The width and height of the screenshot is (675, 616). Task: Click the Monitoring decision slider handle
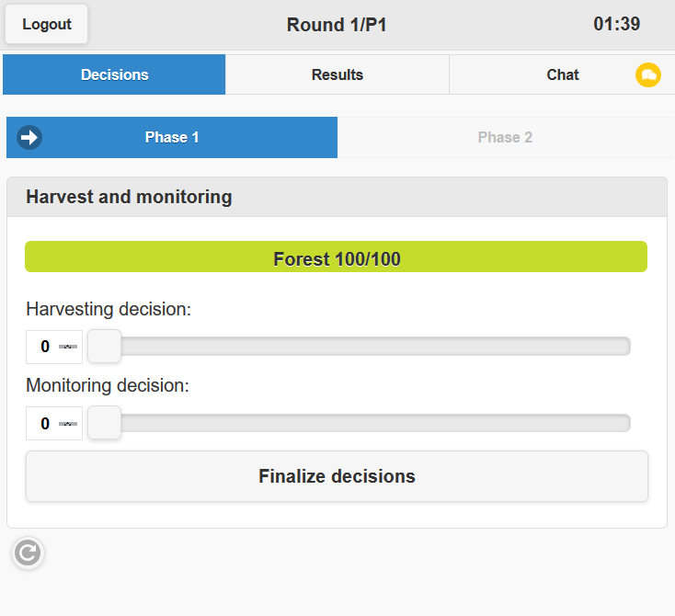point(105,423)
